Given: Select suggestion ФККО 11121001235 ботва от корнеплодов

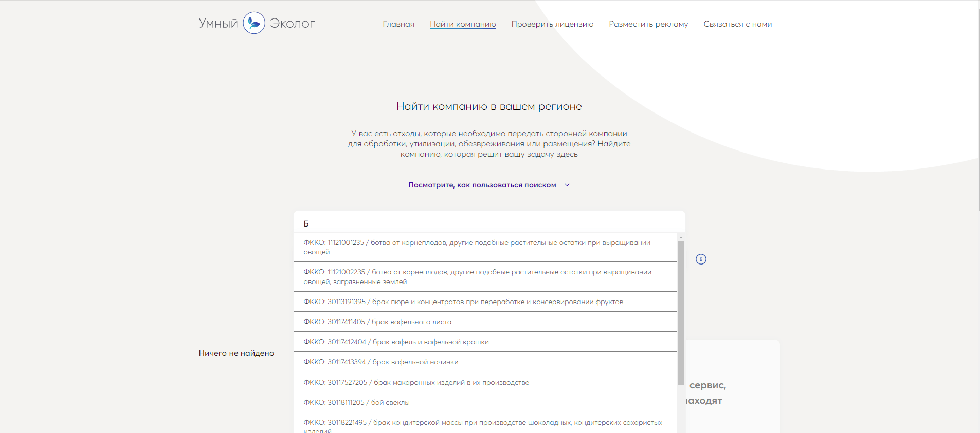Looking at the screenshot, I should click(485, 247).
